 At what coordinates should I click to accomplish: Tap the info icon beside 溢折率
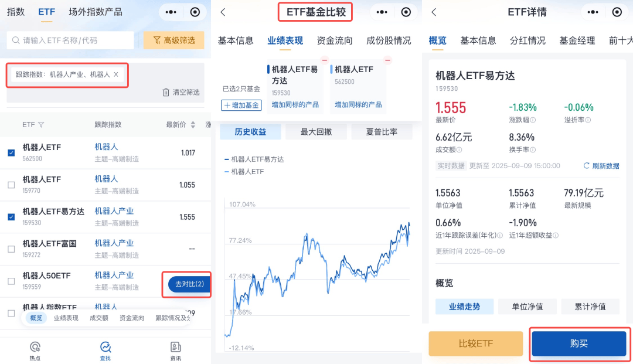coord(588,120)
